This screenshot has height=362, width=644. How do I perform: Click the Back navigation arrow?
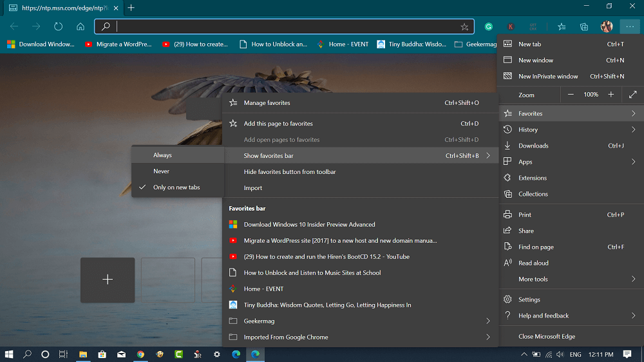pyautogui.click(x=14, y=26)
